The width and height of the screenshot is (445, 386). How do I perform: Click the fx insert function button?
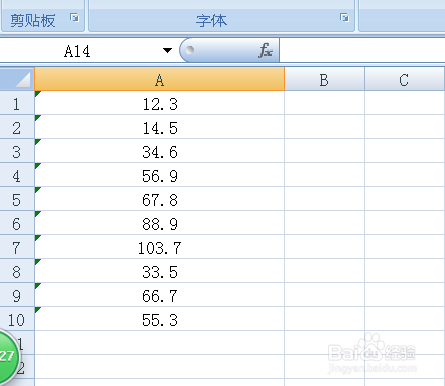point(266,50)
